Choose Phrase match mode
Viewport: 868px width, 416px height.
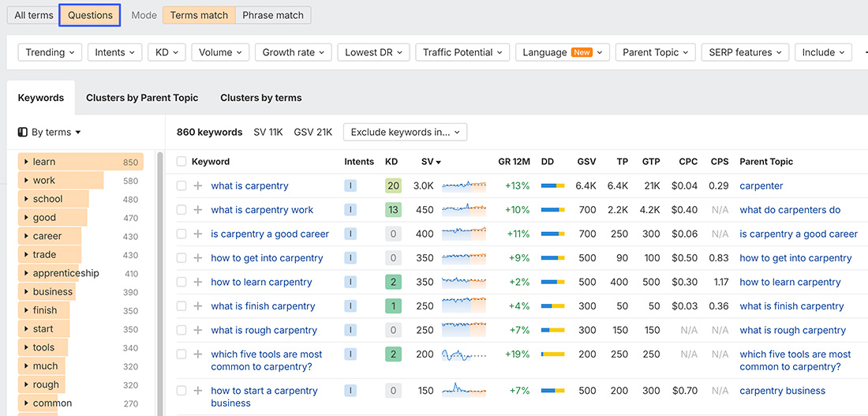(x=273, y=15)
